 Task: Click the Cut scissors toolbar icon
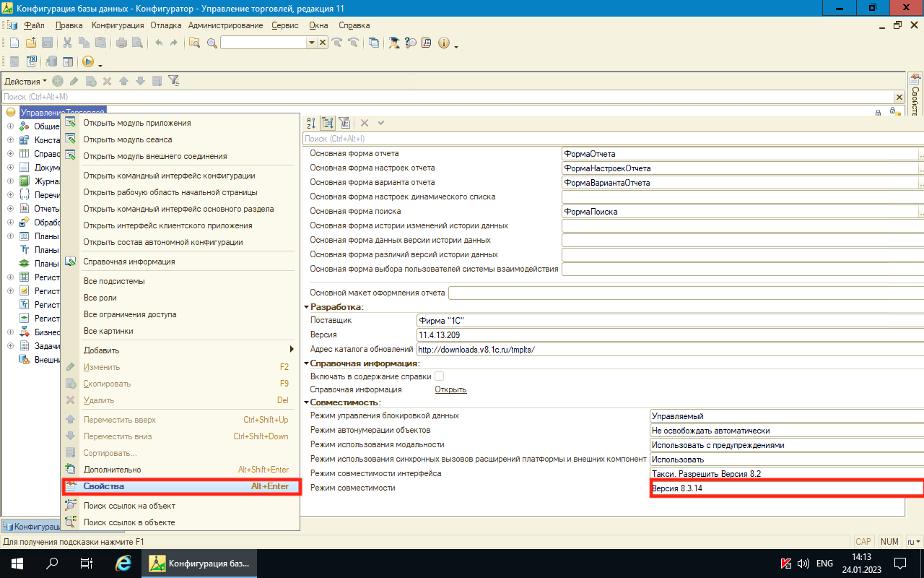pyautogui.click(x=68, y=43)
